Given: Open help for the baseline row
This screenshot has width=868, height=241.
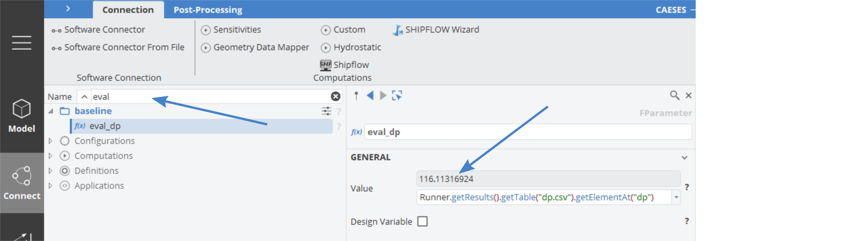Looking at the screenshot, I should click(339, 111).
